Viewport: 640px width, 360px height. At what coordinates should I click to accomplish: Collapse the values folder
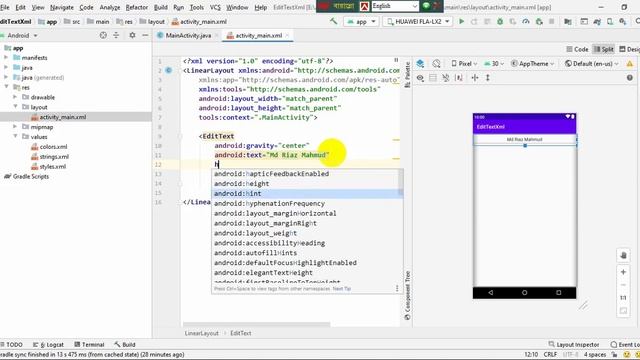point(16,136)
